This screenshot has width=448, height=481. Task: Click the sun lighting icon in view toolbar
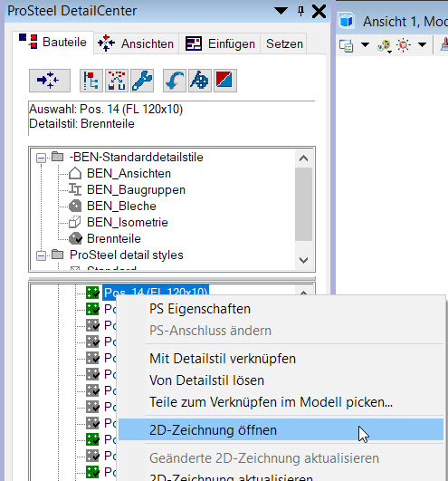coord(404,45)
